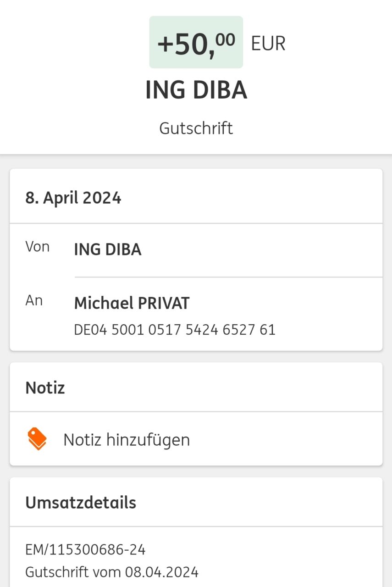
Task: Click the superscript 00 cents in amount
Action: [x=225, y=40]
